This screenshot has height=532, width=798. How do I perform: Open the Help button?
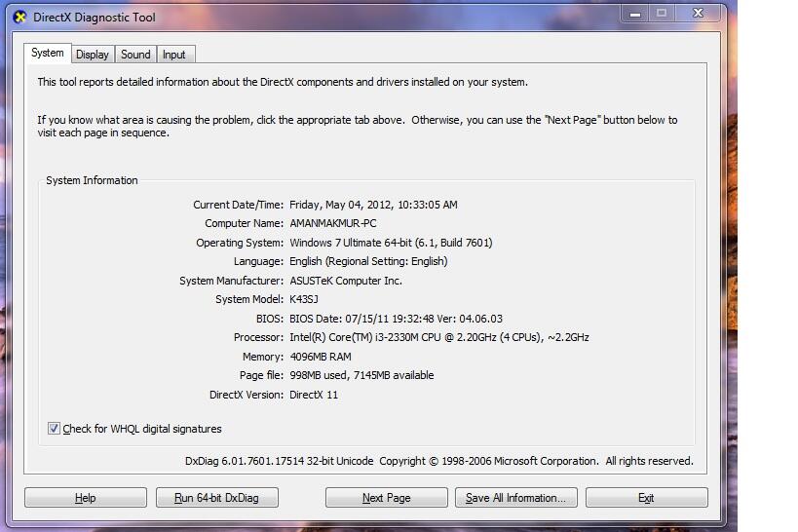click(86, 497)
